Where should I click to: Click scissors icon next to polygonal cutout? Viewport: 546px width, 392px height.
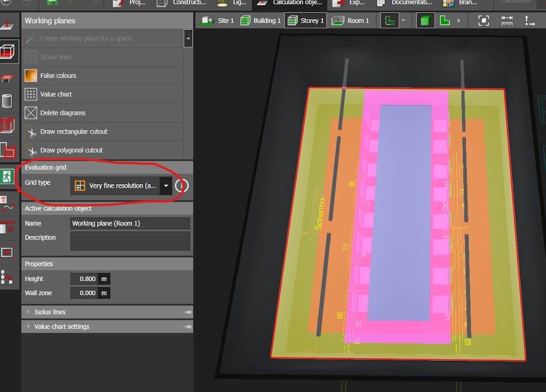point(31,150)
